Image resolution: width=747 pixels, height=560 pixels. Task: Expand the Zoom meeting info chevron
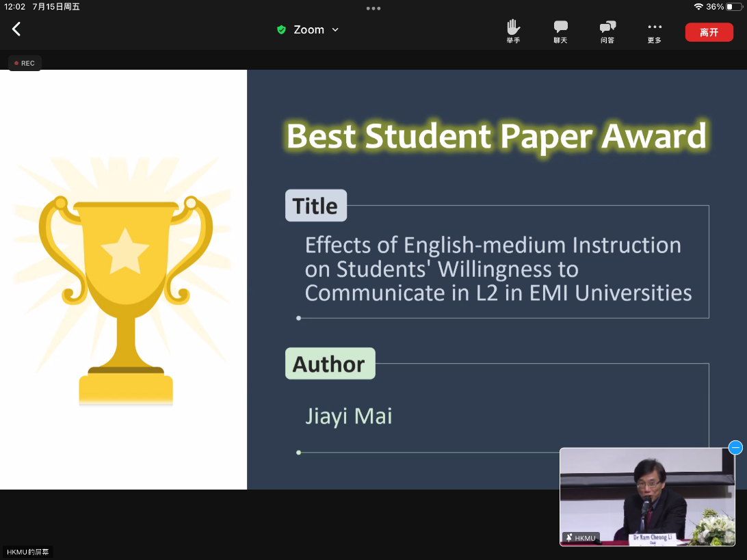[335, 30]
